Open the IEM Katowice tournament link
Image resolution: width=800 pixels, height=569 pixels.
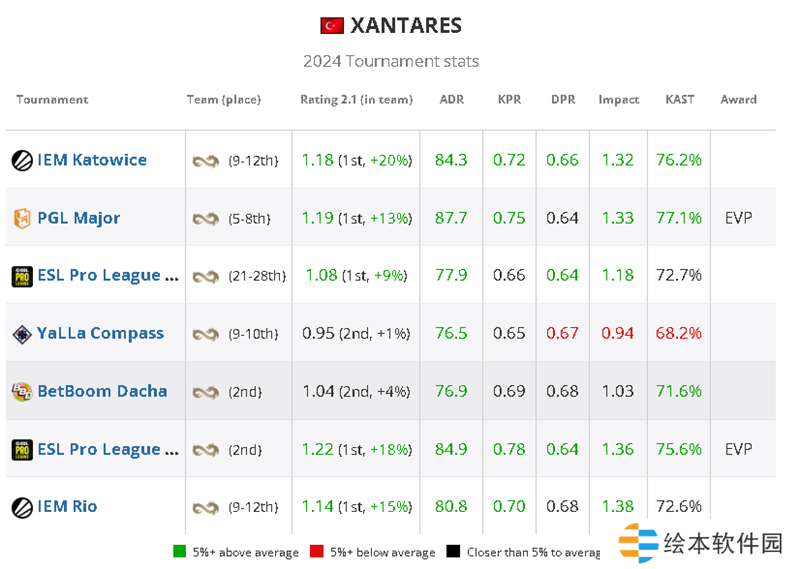pos(92,160)
